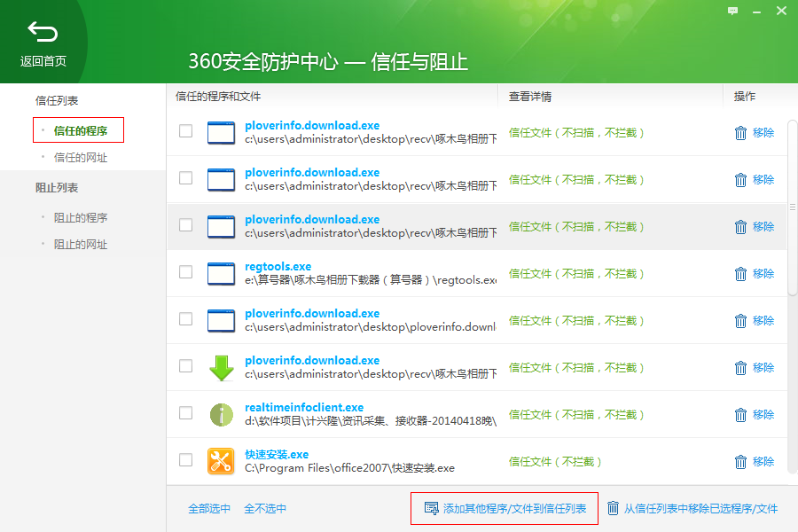Image resolution: width=798 pixels, height=532 pixels.
Task: Open 阻止的程序 in the sidebar
Action: [81, 218]
